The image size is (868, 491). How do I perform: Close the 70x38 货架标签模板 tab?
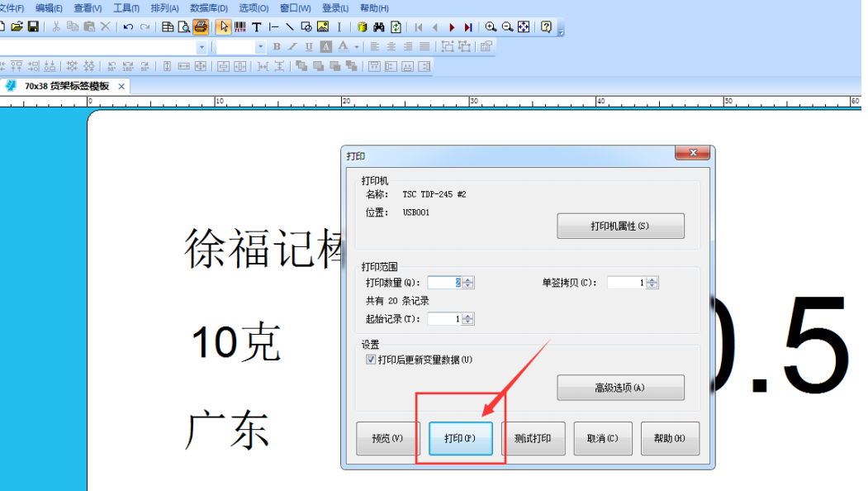121,87
